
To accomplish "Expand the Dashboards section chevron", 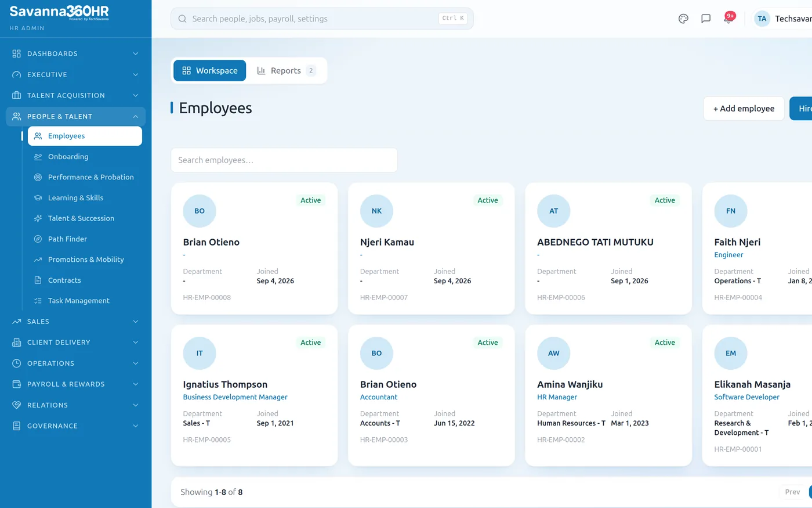I will pyautogui.click(x=136, y=53).
